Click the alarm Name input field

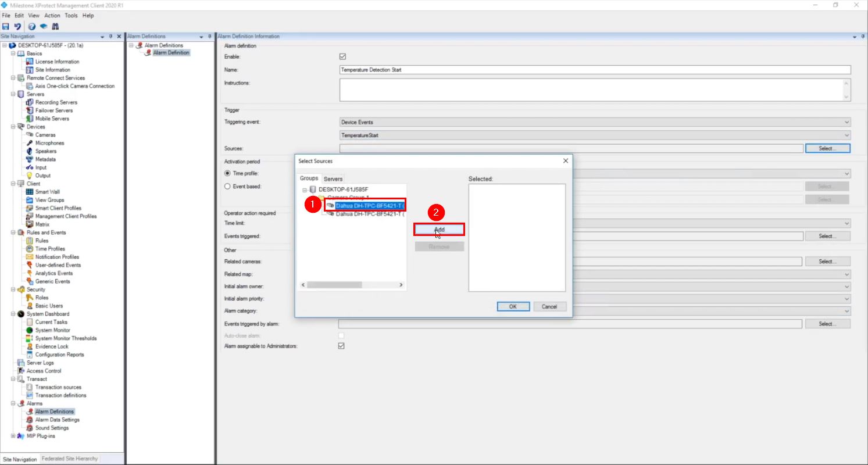(x=595, y=70)
